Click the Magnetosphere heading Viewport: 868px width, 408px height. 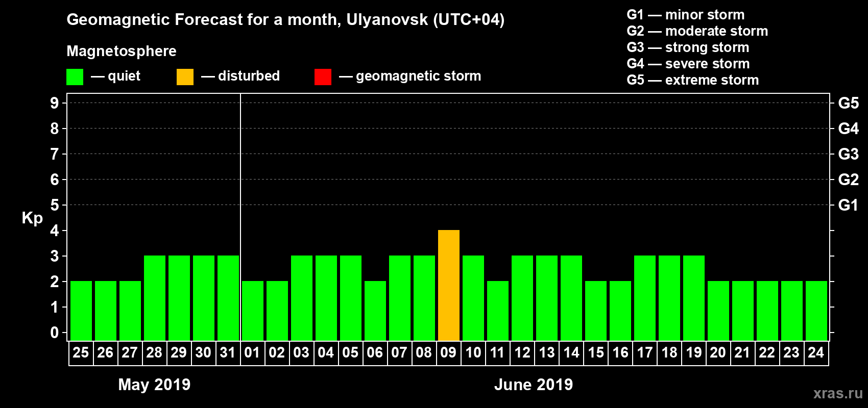(122, 51)
